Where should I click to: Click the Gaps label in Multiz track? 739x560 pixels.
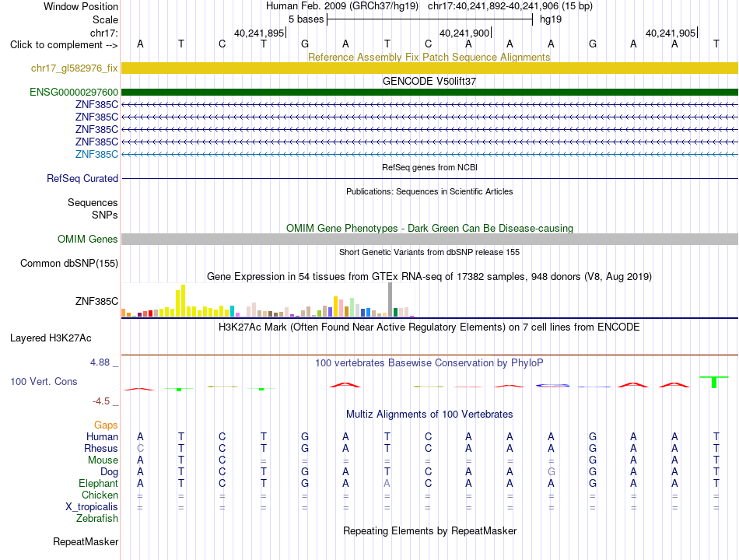click(x=106, y=425)
